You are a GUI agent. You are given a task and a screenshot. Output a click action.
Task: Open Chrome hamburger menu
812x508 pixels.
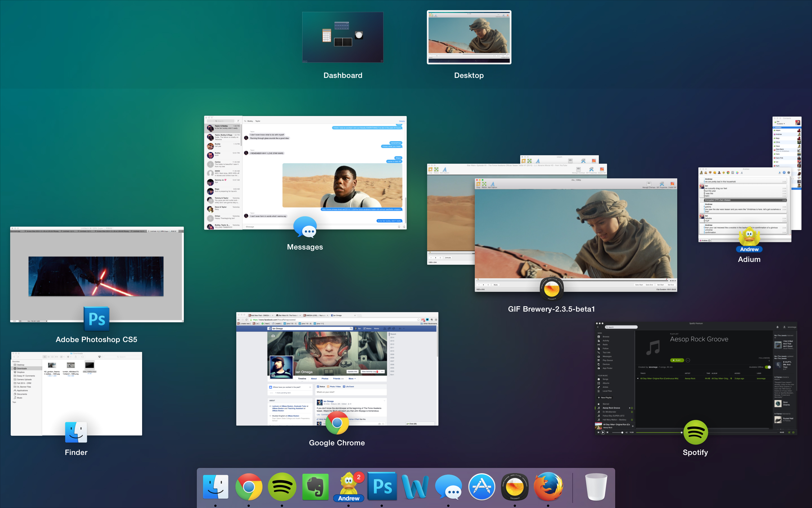pos(436,319)
